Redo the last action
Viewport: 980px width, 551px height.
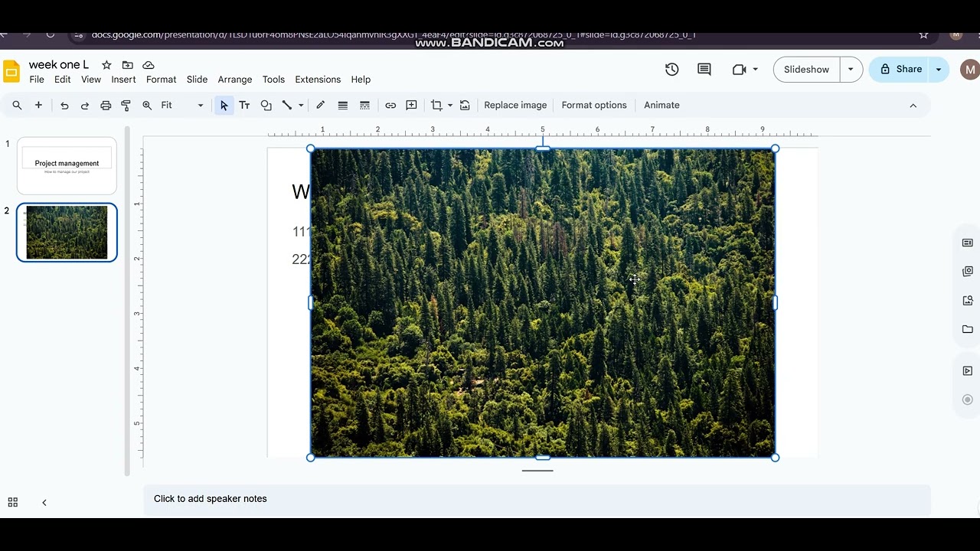pyautogui.click(x=85, y=106)
